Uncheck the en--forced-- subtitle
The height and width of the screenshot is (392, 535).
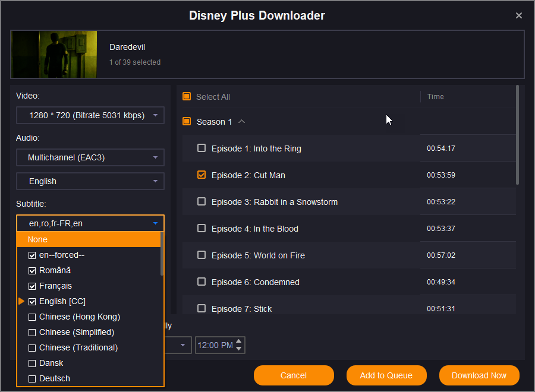(32, 255)
